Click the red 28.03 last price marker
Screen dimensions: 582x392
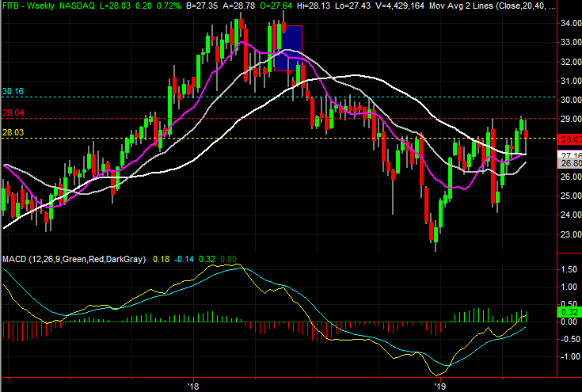pyautogui.click(x=570, y=139)
